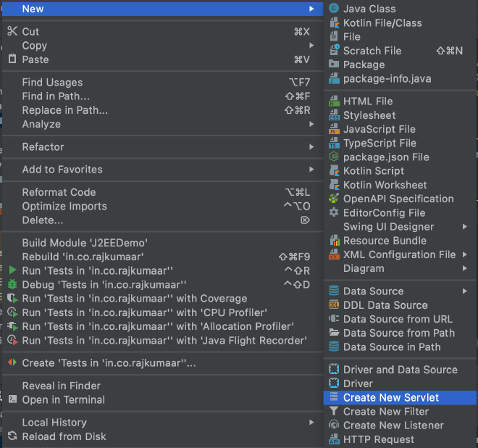This screenshot has width=478, height=448.
Task: Choose the Driver entry
Action: point(400,383)
